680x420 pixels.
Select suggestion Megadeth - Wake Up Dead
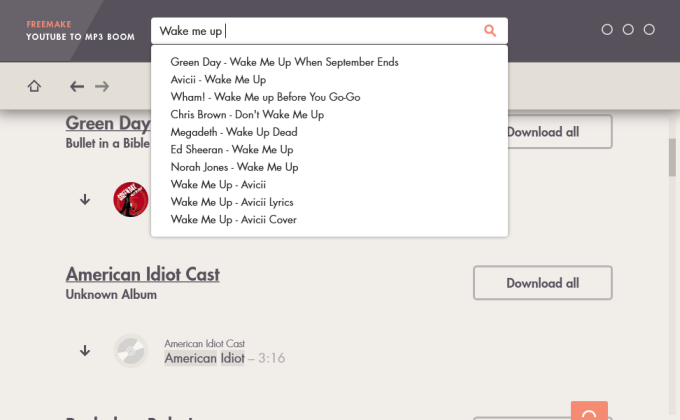tap(234, 132)
